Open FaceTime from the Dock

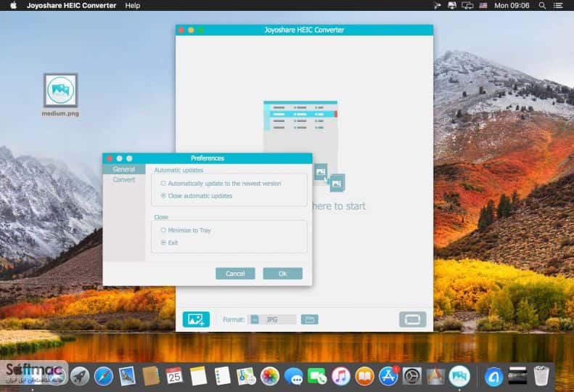[316, 376]
